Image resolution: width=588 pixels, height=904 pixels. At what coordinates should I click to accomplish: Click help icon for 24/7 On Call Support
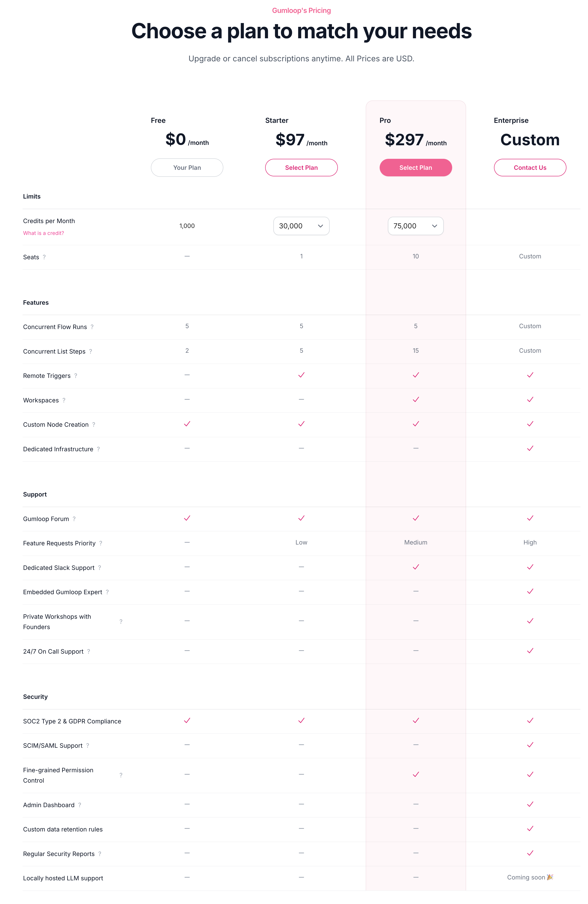coord(89,652)
